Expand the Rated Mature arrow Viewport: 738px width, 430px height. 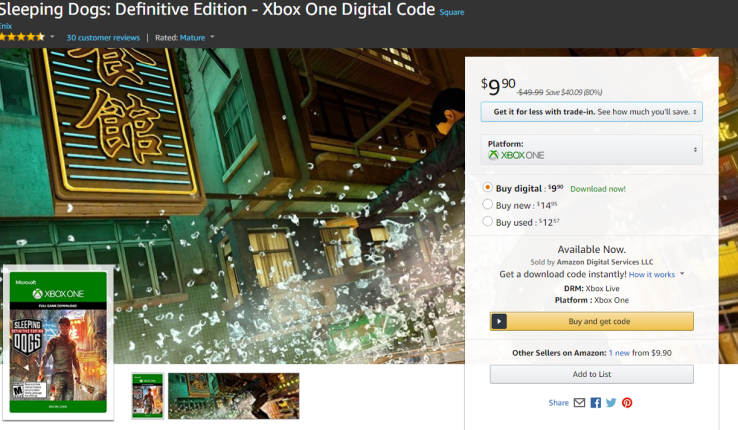(x=211, y=37)
